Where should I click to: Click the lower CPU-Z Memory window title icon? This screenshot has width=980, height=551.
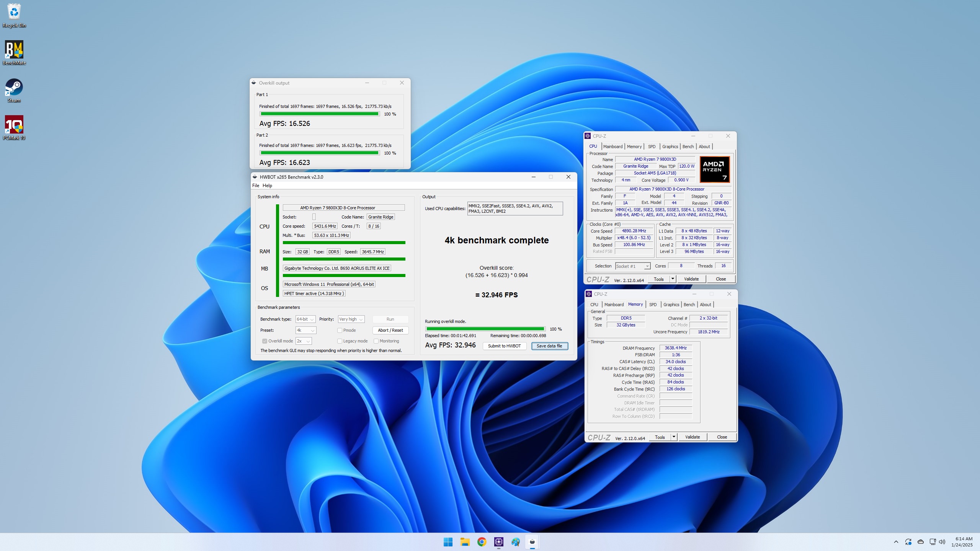coord(589,294)
